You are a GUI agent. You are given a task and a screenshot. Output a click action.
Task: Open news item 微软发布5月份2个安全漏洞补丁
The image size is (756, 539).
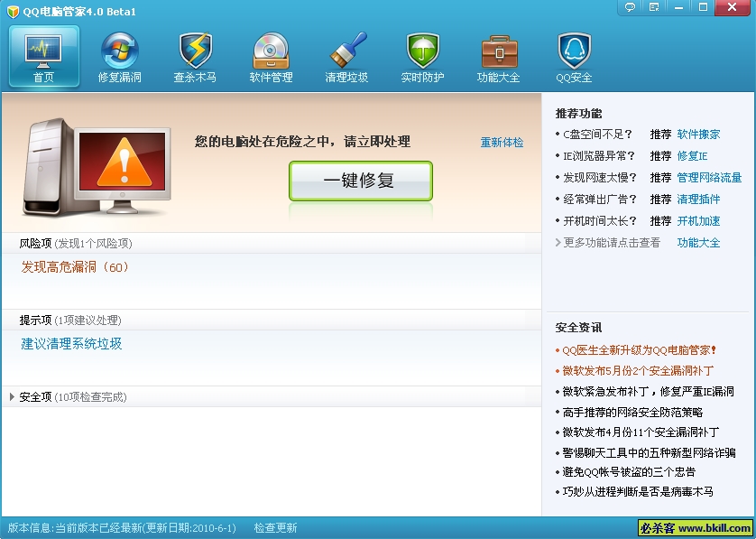tap(638, 370)
